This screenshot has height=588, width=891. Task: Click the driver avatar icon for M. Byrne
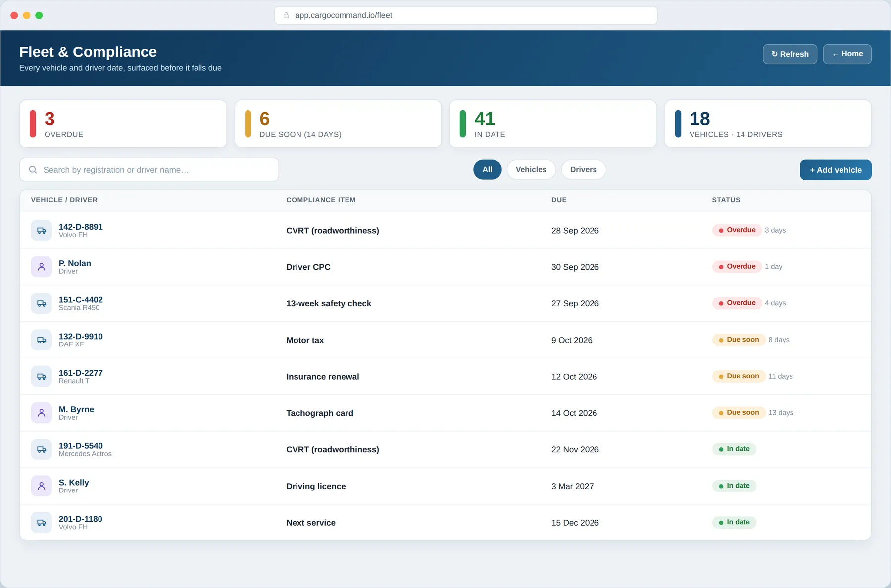tap(42, 413)
